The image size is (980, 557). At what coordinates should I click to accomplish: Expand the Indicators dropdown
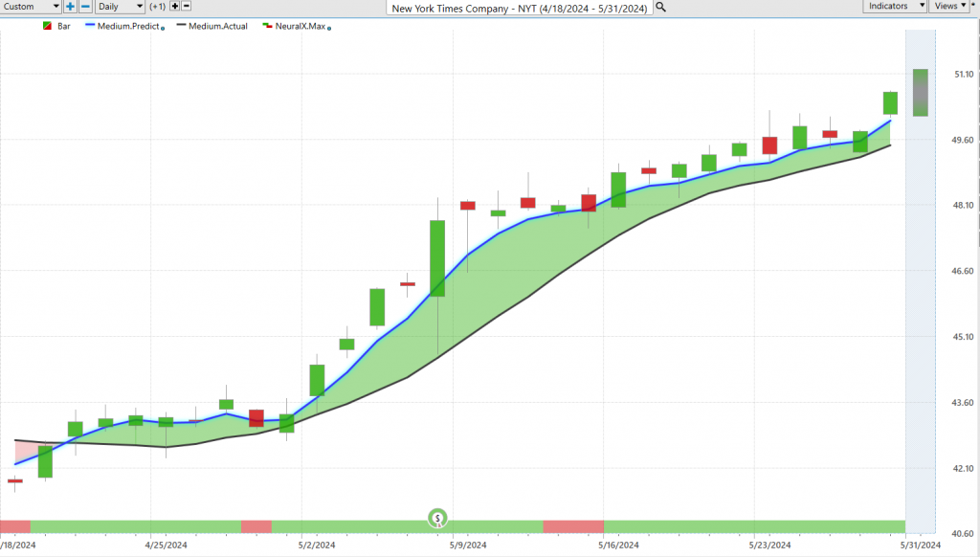pos(895,6)
